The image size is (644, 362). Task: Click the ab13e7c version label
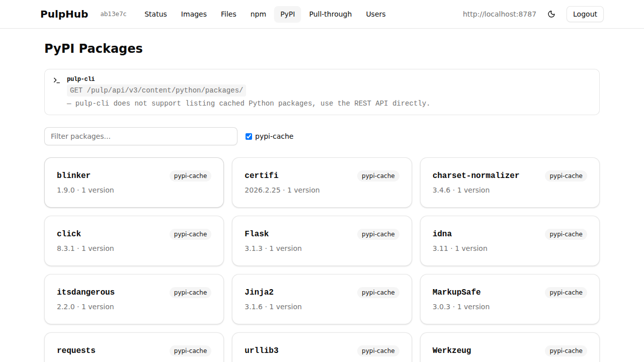tap(113, 14)
